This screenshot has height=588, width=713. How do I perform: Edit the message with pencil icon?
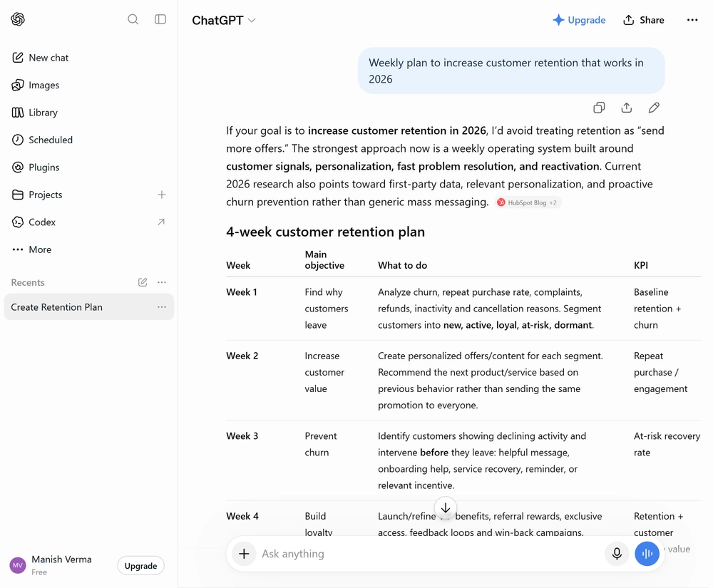click(654, 108)
